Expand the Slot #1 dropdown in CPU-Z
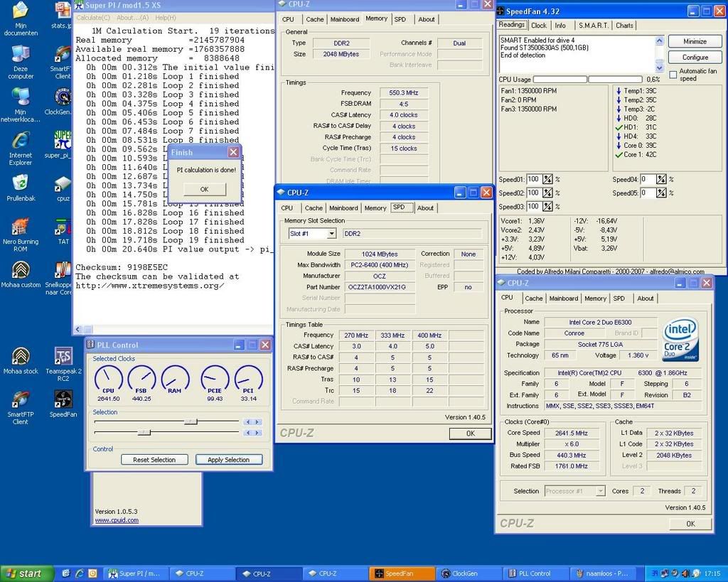728x582 pixels. 331,234
